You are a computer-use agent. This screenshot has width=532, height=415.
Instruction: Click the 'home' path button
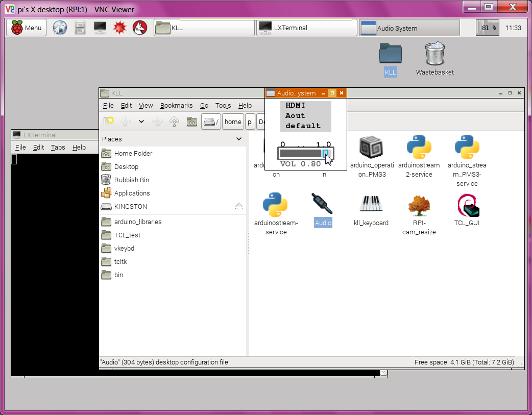point(233,121)
